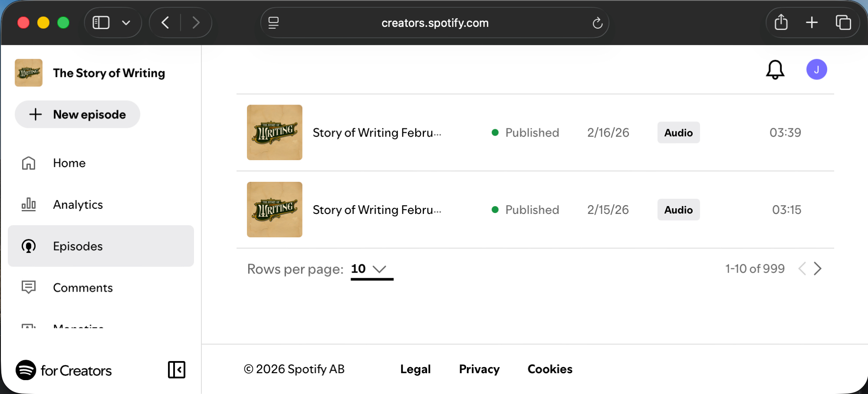The height and width of the screenshot is (394, 868).
Task: Toggle the Safari sidebar
Action: [x=101, y=23]
